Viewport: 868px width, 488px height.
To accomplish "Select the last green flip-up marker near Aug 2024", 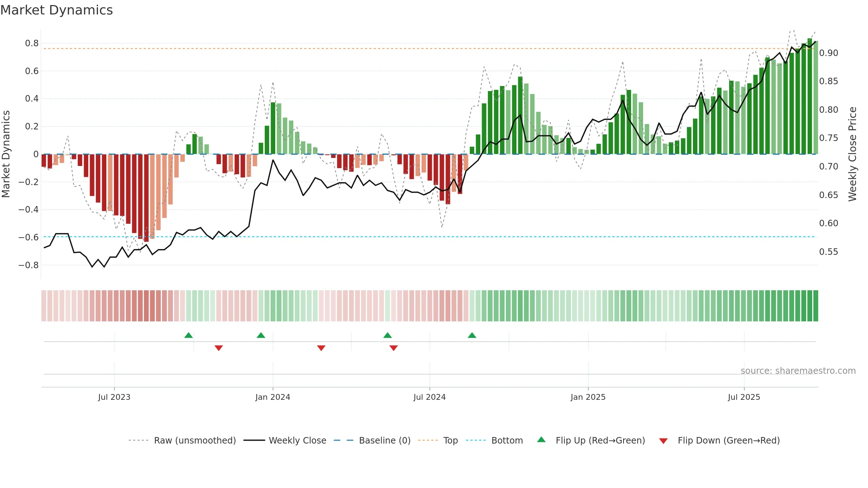I will pos(472,335).
